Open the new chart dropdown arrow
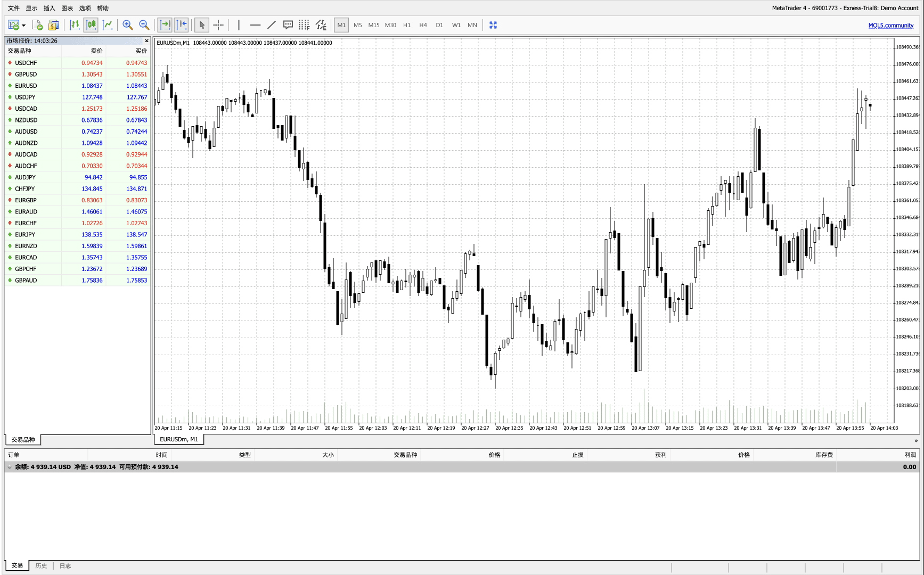The width and height of the screenshot is (924, 575). click(23, 26)
